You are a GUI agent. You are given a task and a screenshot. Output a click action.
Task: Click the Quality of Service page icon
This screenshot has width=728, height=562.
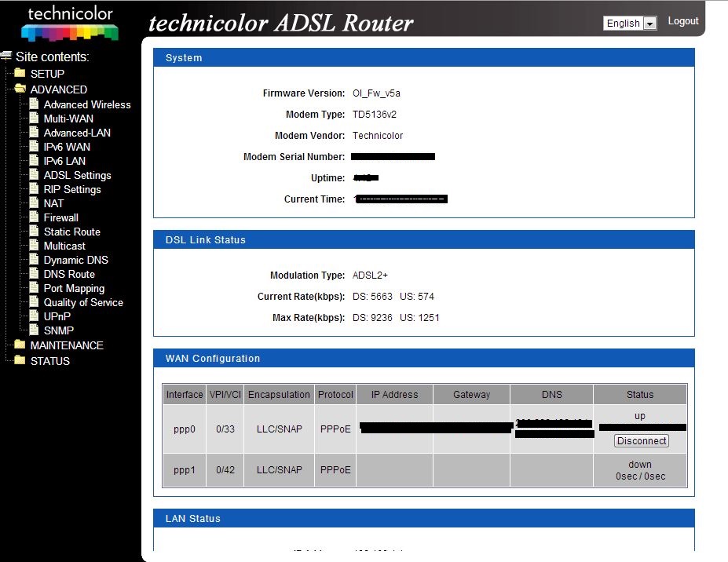point(34,301)
